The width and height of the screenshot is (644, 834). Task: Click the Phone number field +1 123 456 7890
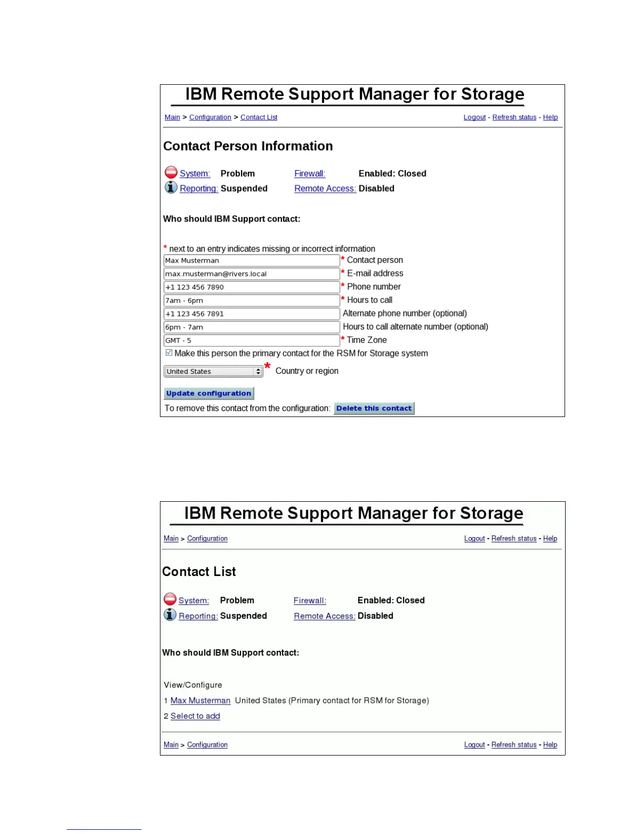(x=251, y=287)
